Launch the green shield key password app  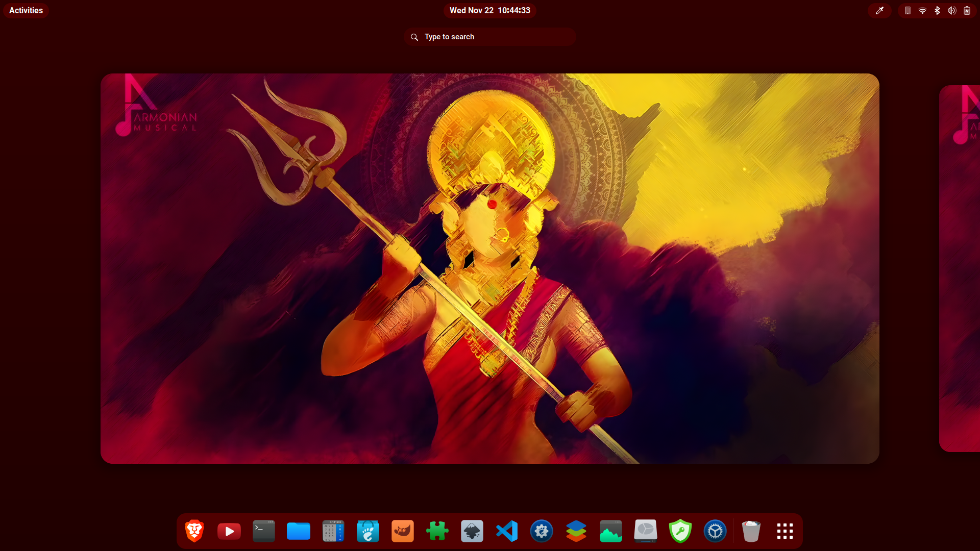point(680,531)
